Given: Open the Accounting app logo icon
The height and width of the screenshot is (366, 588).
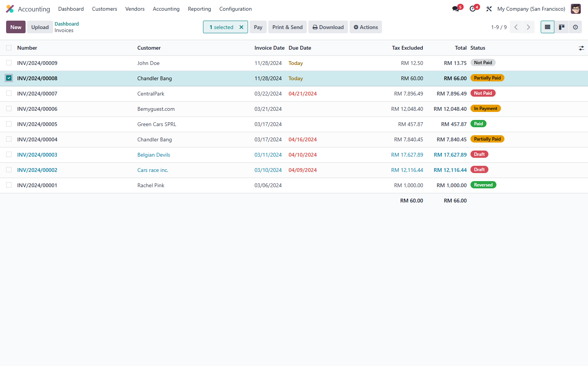Looking at the screenshot, I should pos(10,9).
